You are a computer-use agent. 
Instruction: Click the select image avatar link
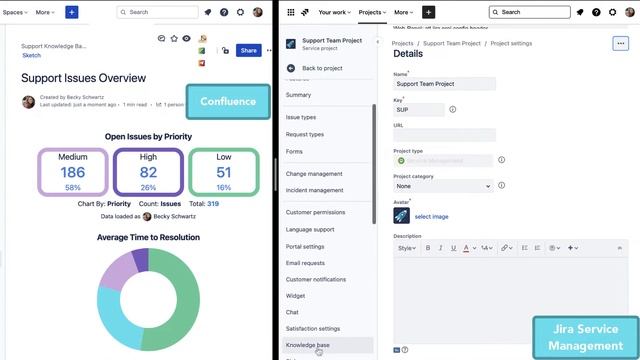click(431, 217)
